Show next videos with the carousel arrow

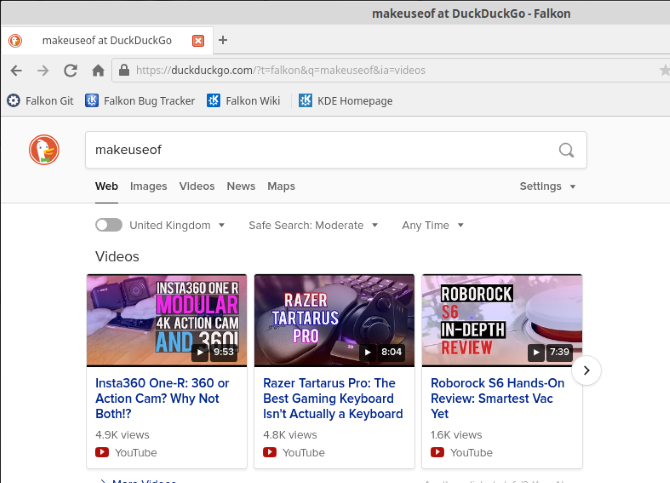[586, 371]
